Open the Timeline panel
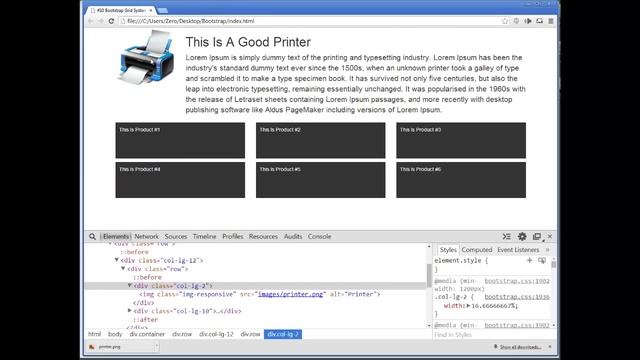The width and height of the screenshot is (640, 360). point(204,236)
